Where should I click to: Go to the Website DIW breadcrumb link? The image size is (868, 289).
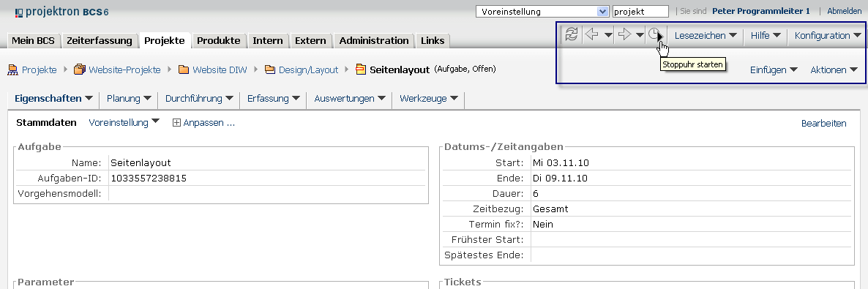pos(220,70)
